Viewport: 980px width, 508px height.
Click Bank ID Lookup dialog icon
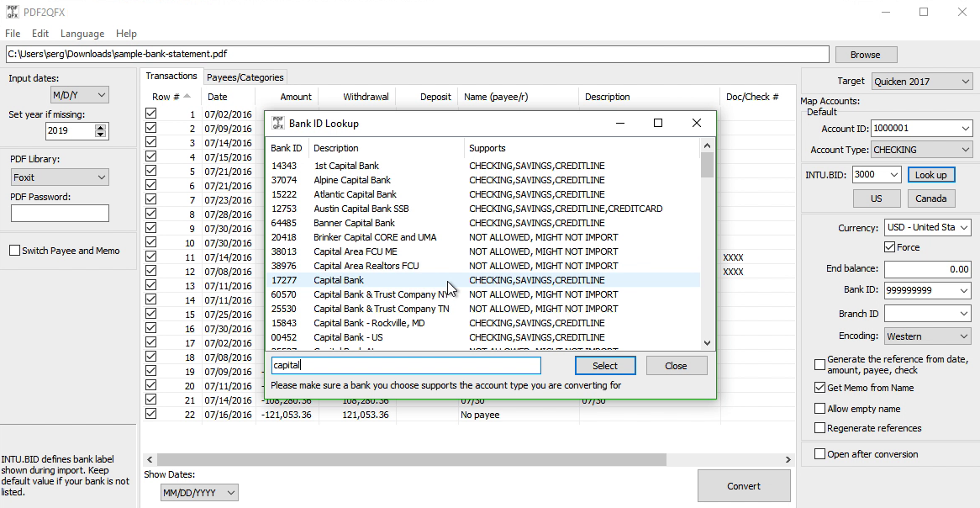coord(278,124)
